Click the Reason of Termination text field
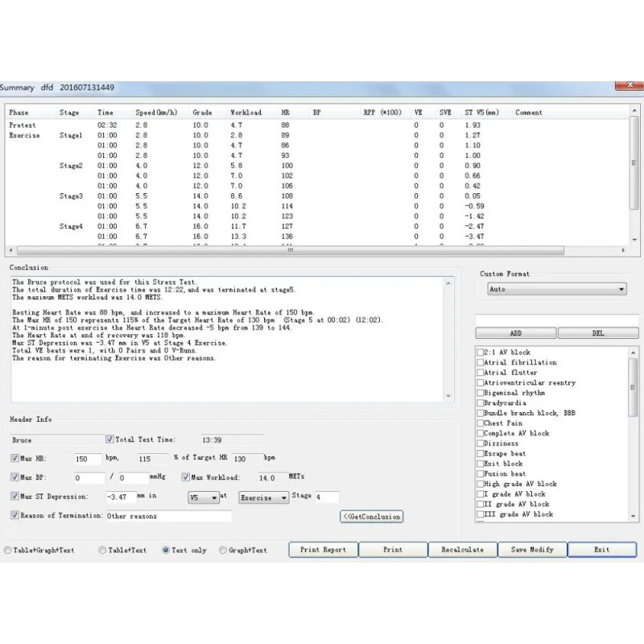 (x=168, y=516)
